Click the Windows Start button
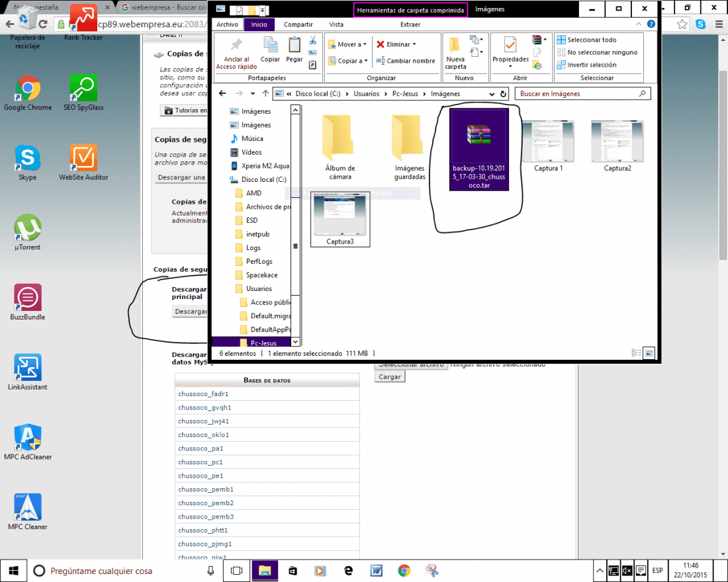The image size is (728, 582). (13, 570)
